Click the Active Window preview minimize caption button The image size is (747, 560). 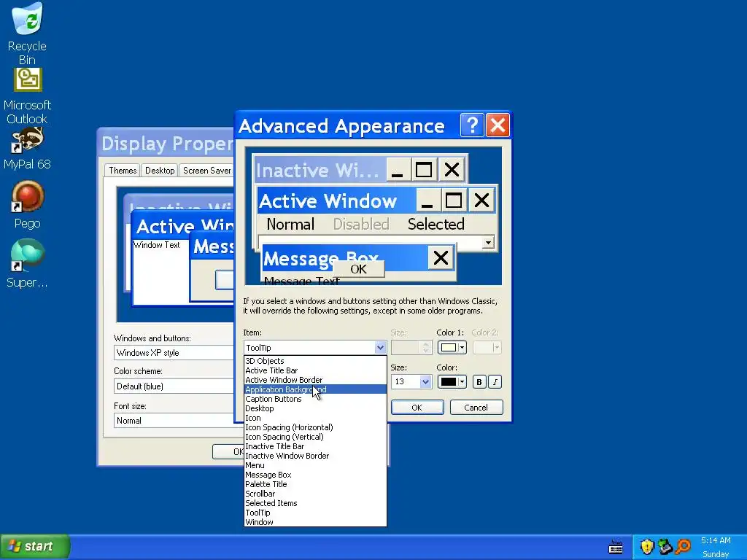click(427, 201)
